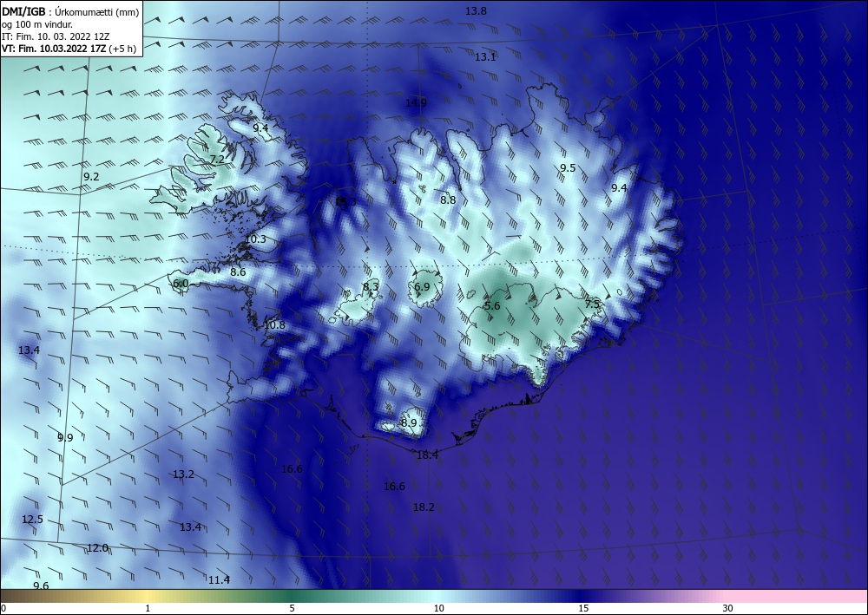Click the 6.9 value inside the glacier outline
This screenshot has height=615, width=868.
[422, 286]
